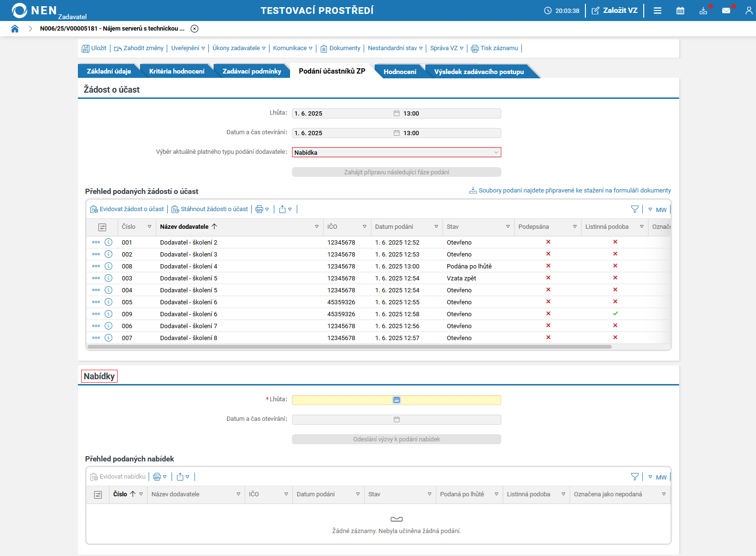756x556 pixels.
Task: Open the calendar icon in top bar
Action: (x=680, y=11)
